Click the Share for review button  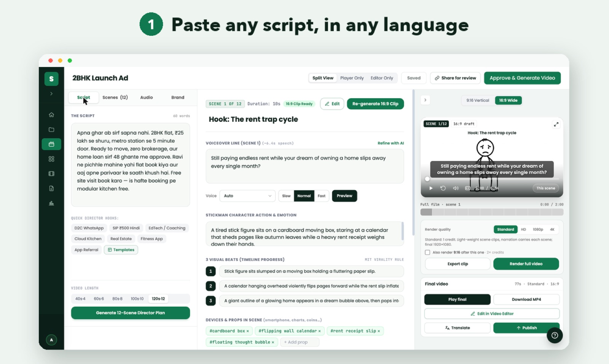[x=455, y=78]
